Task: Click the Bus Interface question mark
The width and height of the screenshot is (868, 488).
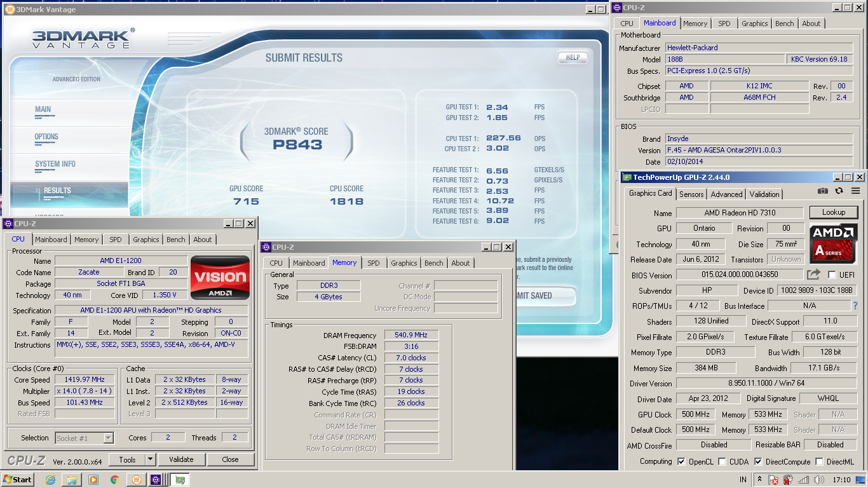Action: tap(855, 306)
